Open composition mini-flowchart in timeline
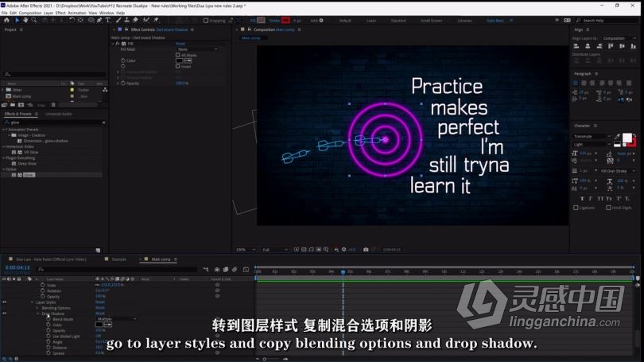Screen dimensions: 644x362 click(206, 270)
